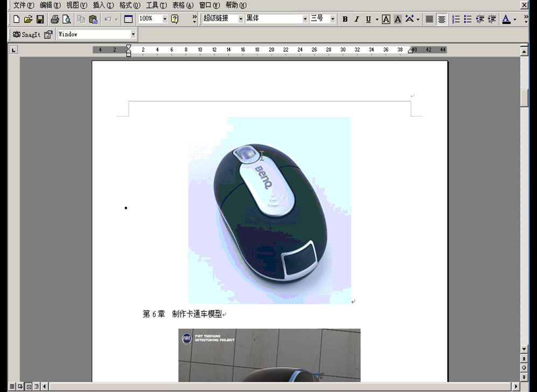The image size is (537, 392).
Task: Click the Underline button
Action: 368,19
